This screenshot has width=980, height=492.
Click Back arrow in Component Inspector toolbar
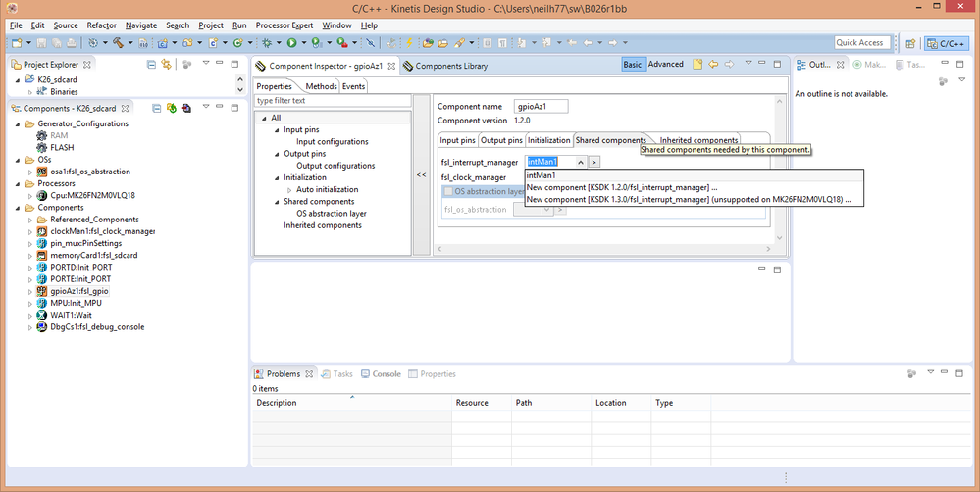(x=713, y=65)
